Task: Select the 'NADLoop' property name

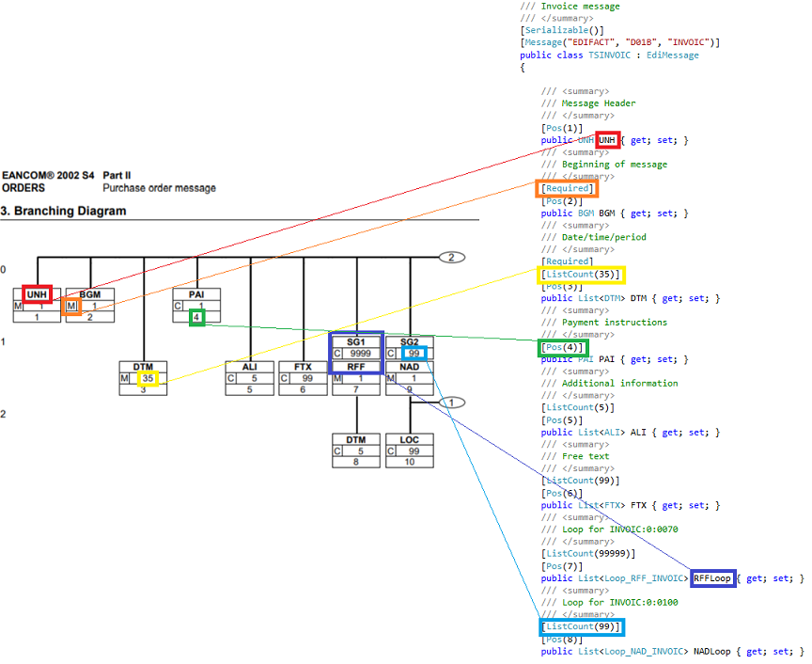Action: pos(712,652)
